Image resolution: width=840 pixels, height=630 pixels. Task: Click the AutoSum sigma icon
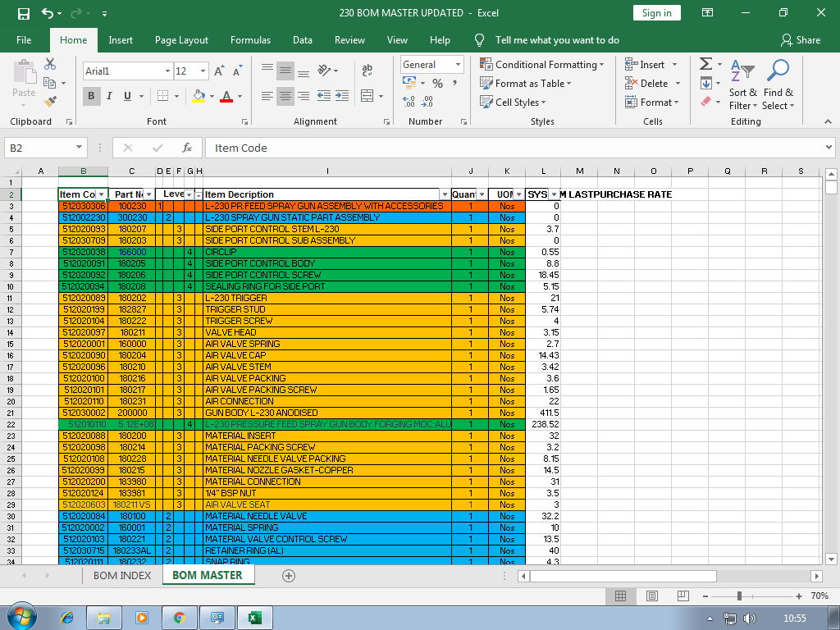click(x=705, y=64)
